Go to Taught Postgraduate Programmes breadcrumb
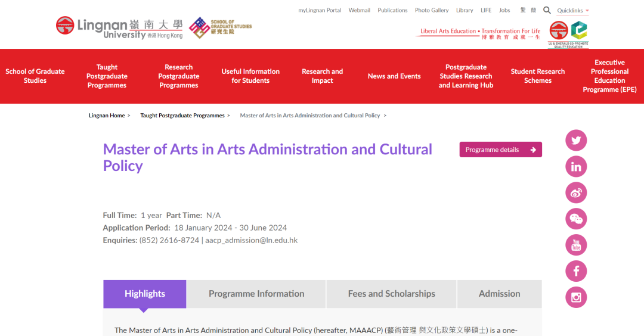Screen dimensions: 644x336 point(182,116)
